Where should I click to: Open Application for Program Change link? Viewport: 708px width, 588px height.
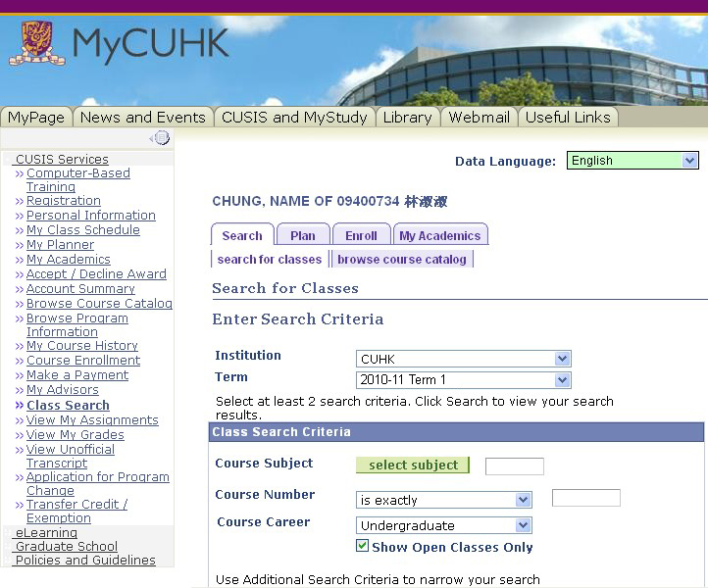click(97, 484)
